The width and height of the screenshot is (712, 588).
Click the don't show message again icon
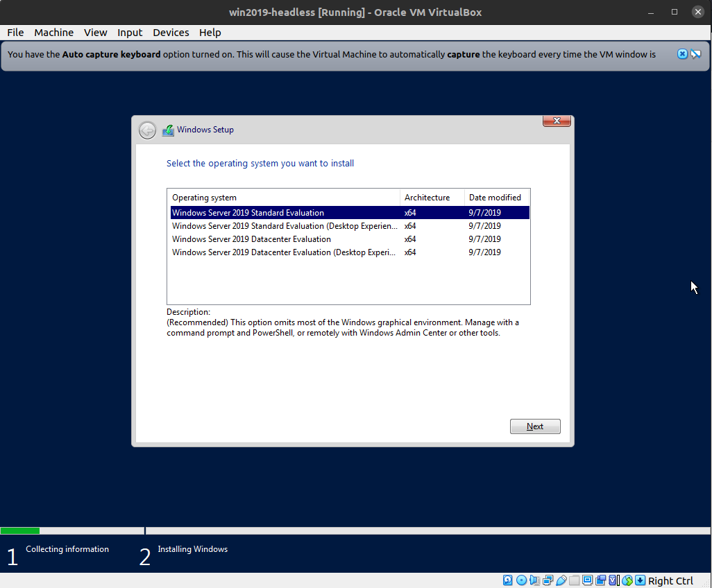pyautogui.click(x=695, y=54)
